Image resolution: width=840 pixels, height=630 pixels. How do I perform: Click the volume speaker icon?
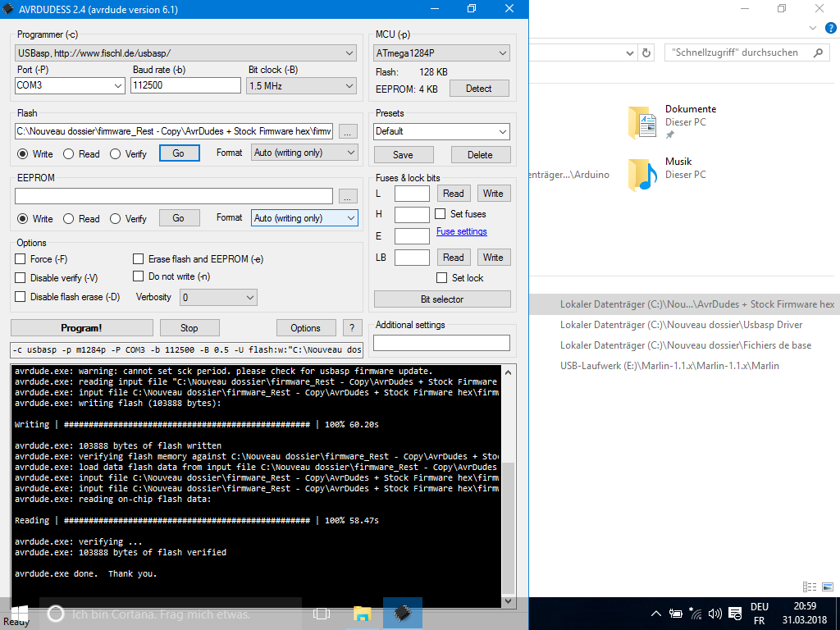(714, 614)
